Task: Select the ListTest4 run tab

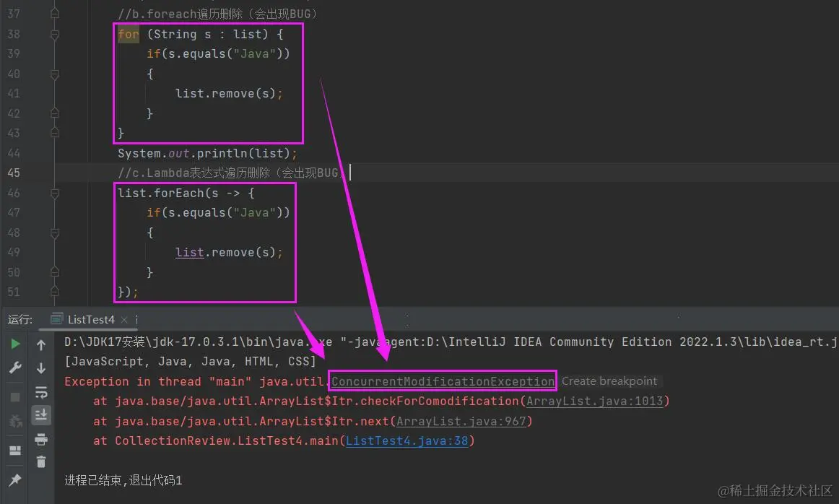Action: point(91,319)
